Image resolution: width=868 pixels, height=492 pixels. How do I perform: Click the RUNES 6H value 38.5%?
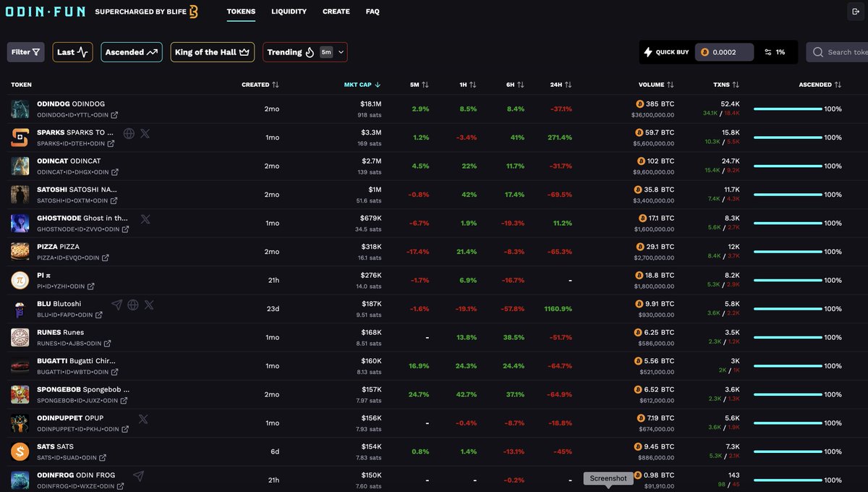tap(514, 337)
